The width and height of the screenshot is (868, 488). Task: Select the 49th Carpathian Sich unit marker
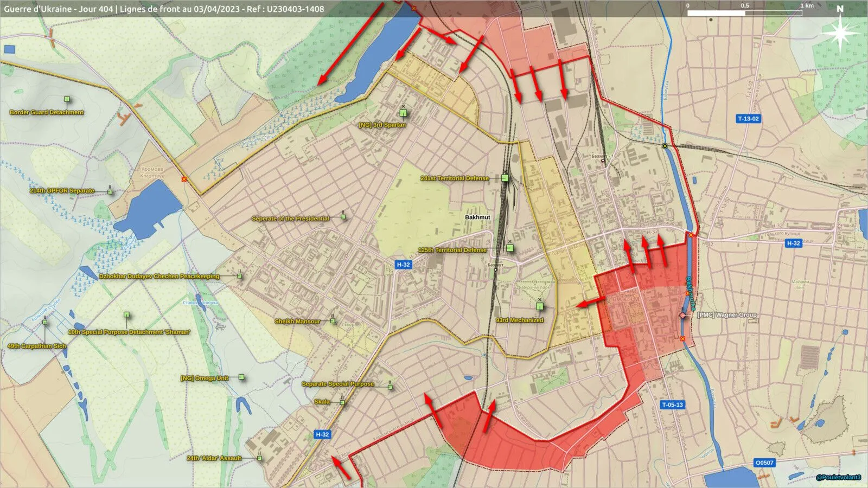(45, 322)
